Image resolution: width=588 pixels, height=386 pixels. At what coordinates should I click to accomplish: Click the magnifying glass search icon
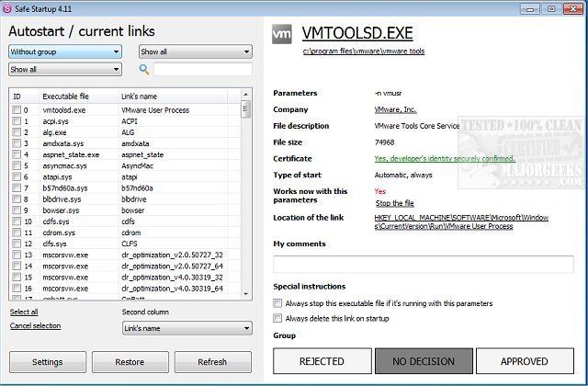click(144, 70)
